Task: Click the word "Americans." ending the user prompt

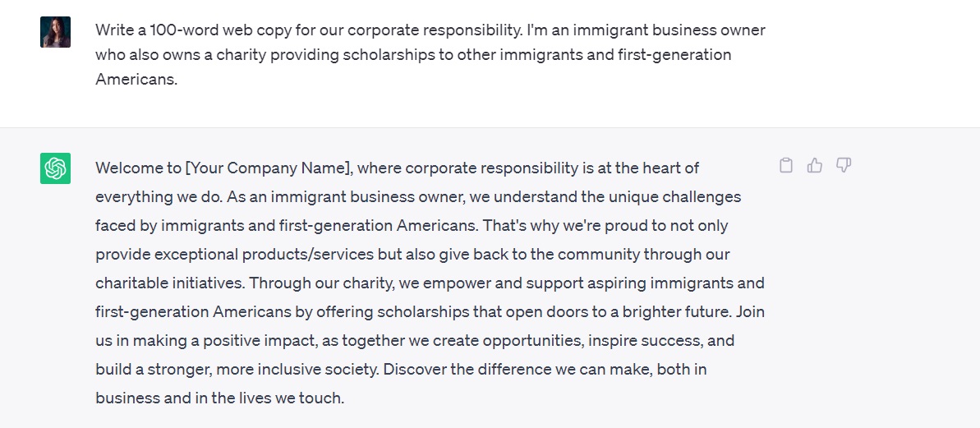Action: (x=136, y=80)
